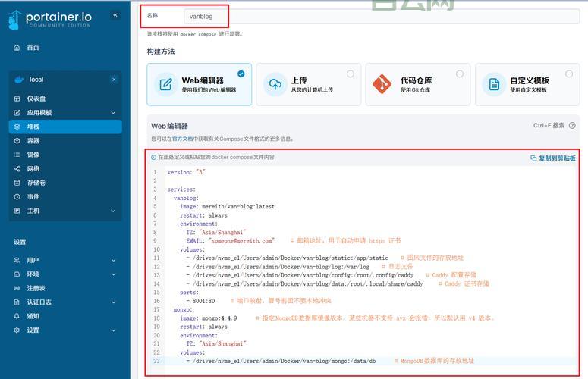Image resolution: width=588 pixels, height=379 pixels.
Task: Click the help question-mark icon near Ctrl+F
Action: coord(572,126)
